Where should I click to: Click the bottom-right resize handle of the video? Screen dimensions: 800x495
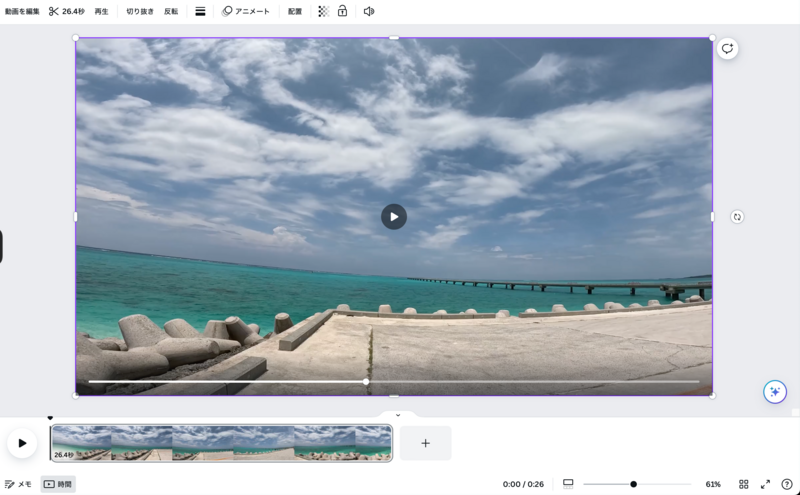(712, 395)
